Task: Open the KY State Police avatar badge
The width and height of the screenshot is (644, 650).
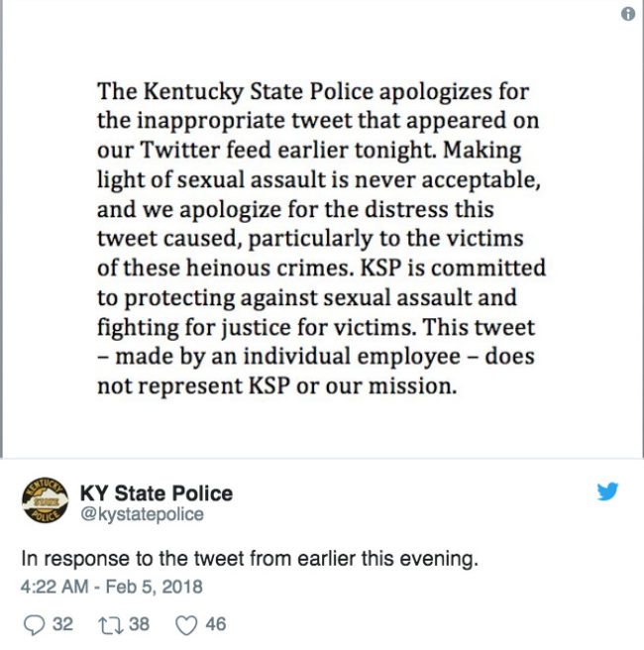Action: click(x=43, y=502)
